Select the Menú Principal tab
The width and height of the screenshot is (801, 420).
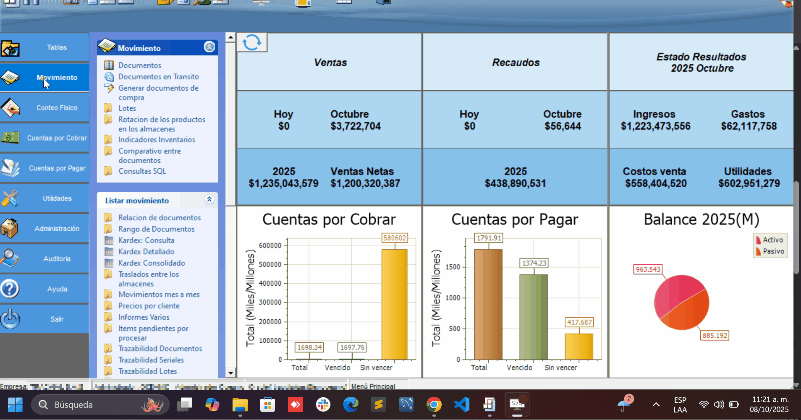point(374,386)
